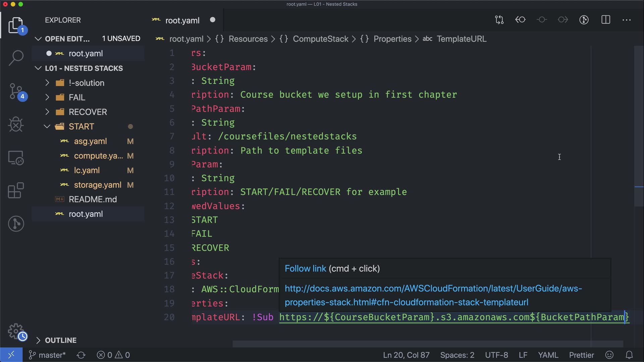Click the Split Editor Right icon

(605, 20)
